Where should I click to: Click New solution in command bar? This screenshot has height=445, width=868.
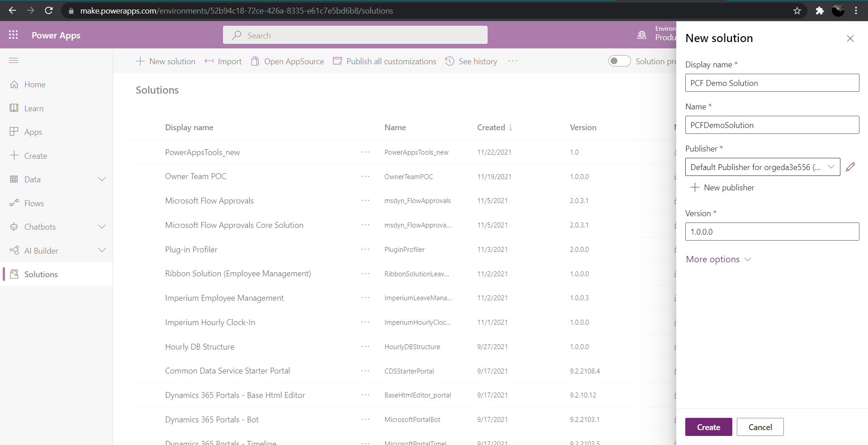coord(166,61)
